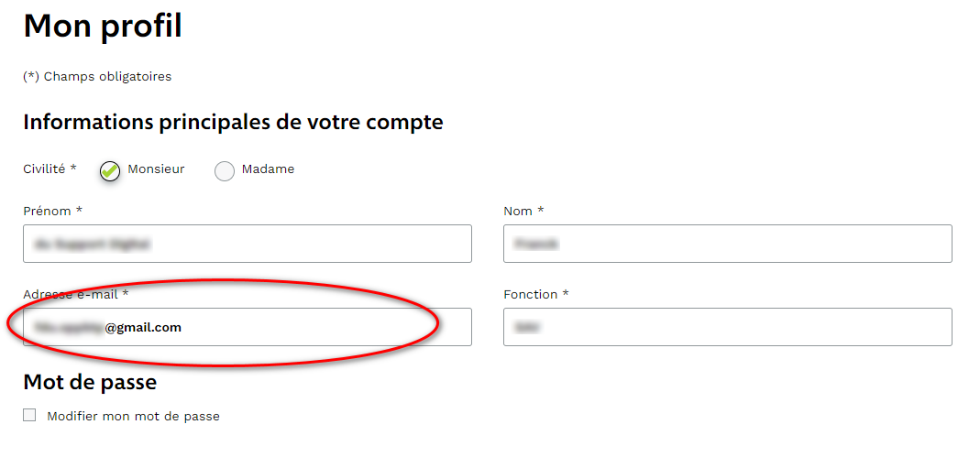Click into the Prénom input field

coord(248,244)
